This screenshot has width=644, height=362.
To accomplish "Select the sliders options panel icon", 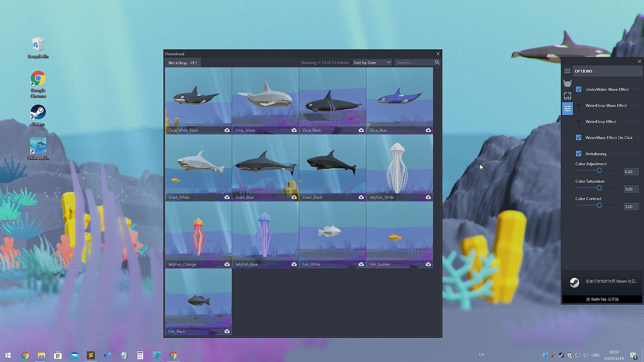I will point(567,109).
